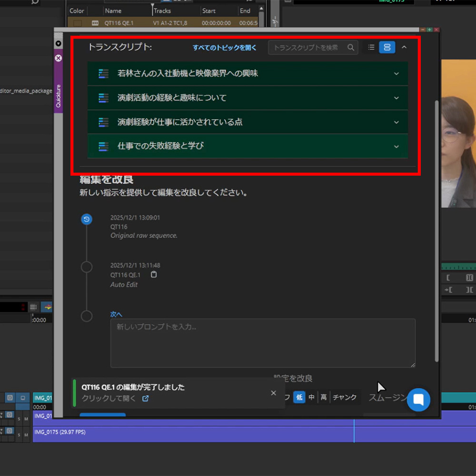Click the すべてのトピックを開く link
476x476 pixels.
pyautogui.click(x=225, y=48)
